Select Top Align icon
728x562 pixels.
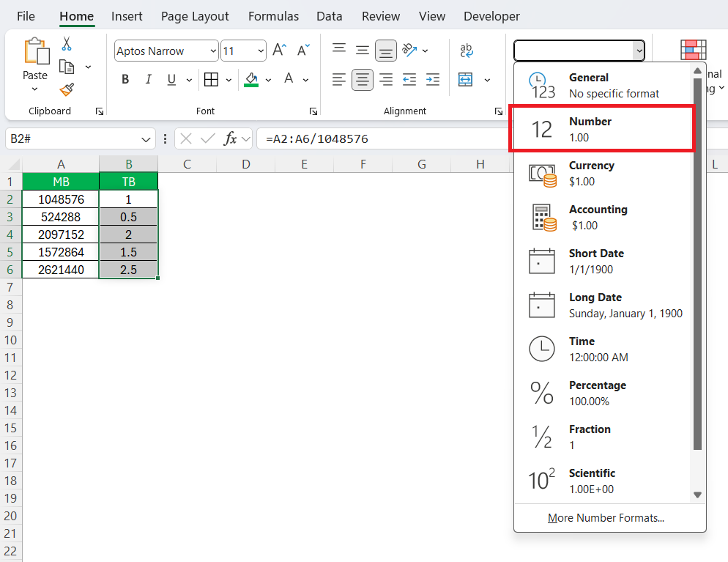coord(339,48)
